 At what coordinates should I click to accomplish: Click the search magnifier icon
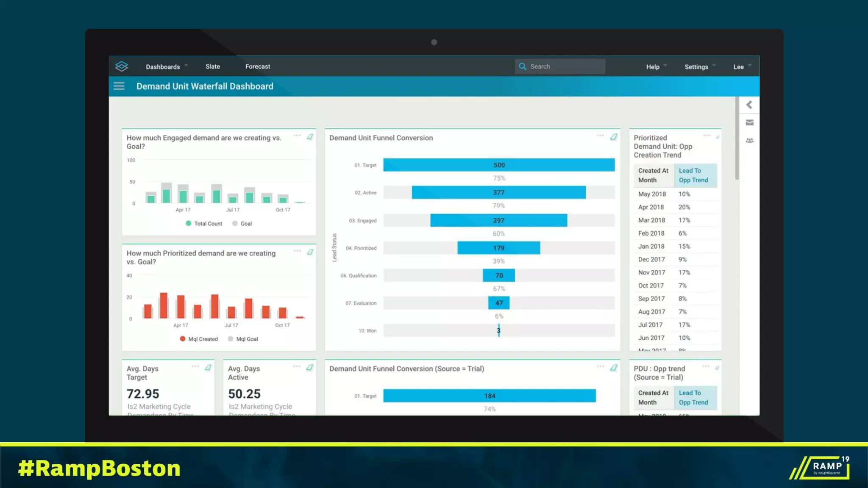click(523, 67)
